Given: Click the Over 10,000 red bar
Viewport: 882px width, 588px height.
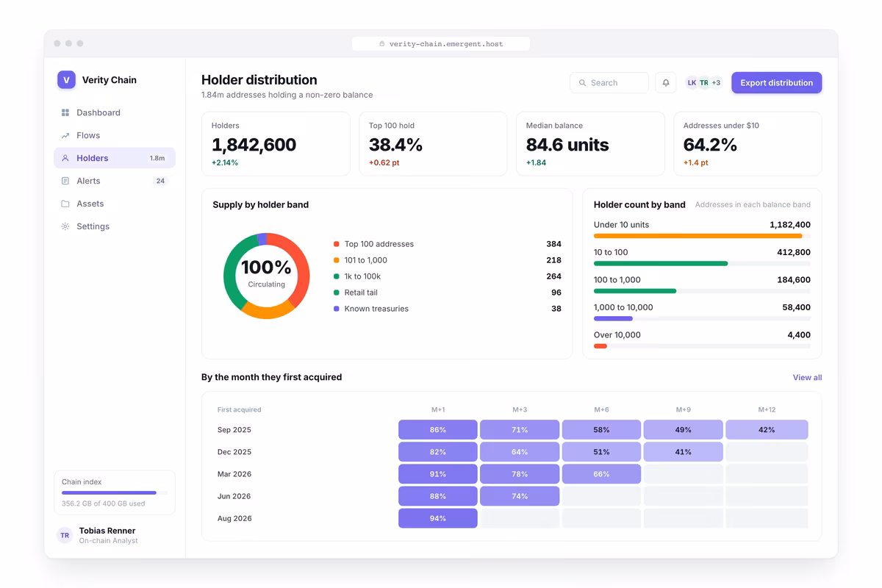Looking at the screenshot, I should (x=600, y=346).
